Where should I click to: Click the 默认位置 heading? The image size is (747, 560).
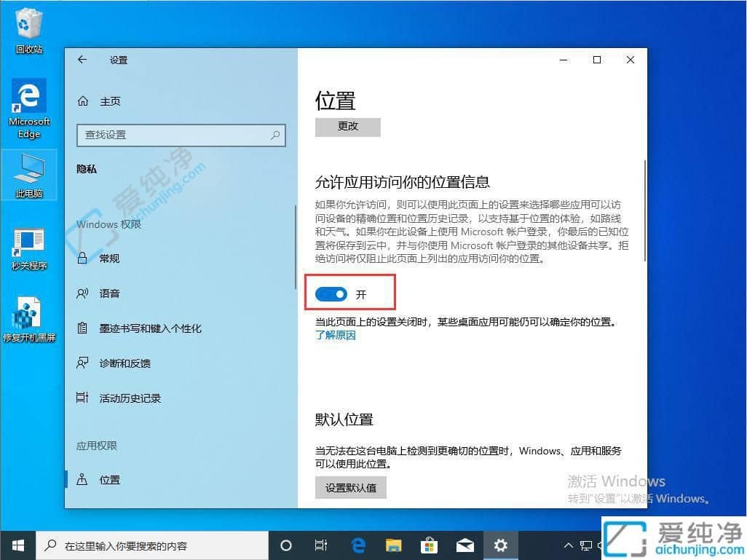click(344, 420)
